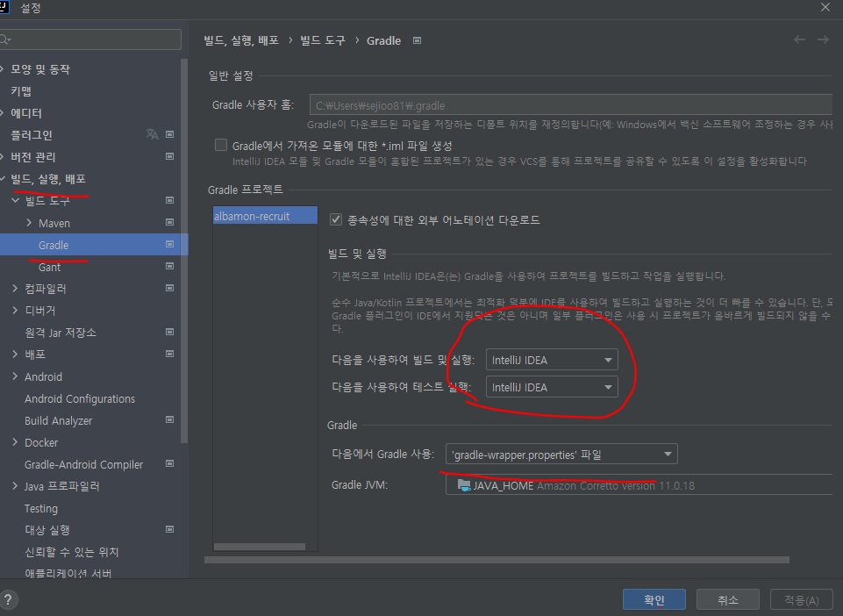This screenshot has width=843, height=616.
Task: Click the project-level icon beside 버전 관리
Action: [170, 156]
